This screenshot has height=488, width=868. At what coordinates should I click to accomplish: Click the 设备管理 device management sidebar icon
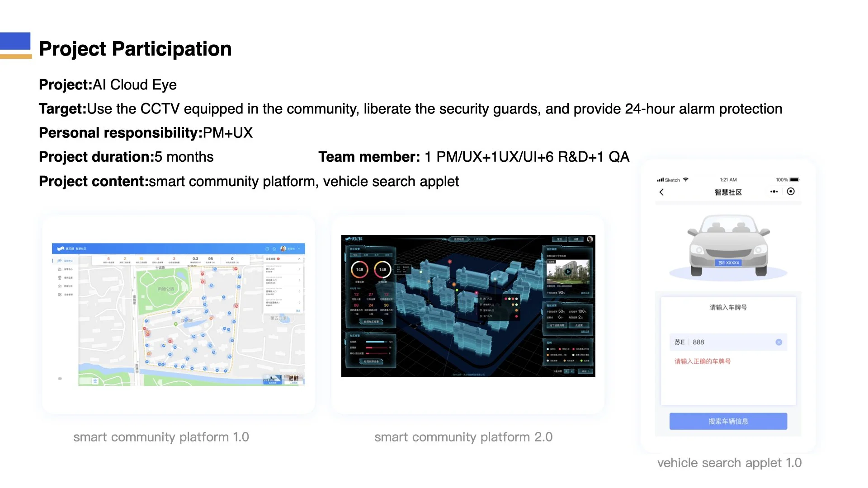tap(60, 294)
